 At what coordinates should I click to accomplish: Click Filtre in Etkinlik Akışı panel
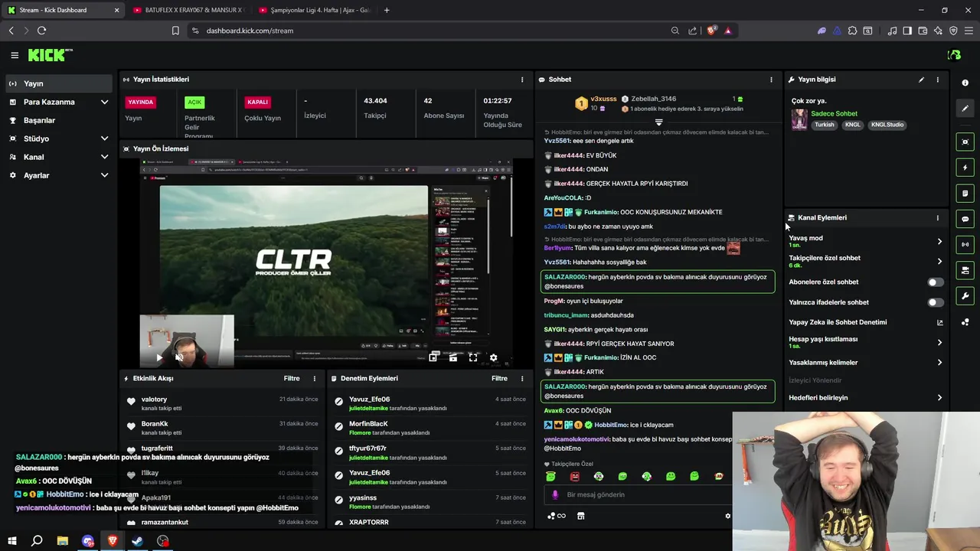tap(291, 378)
